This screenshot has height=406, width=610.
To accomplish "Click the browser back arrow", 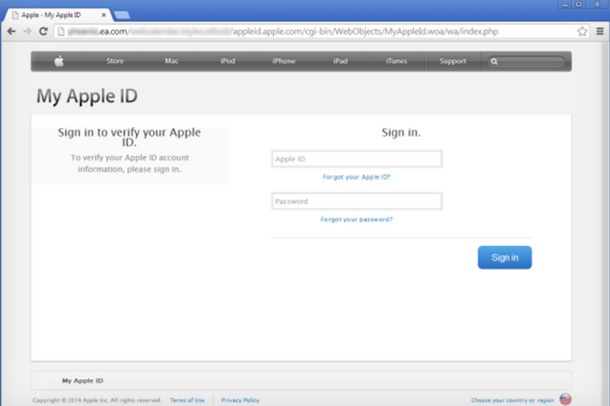I will tap(10, 32).
